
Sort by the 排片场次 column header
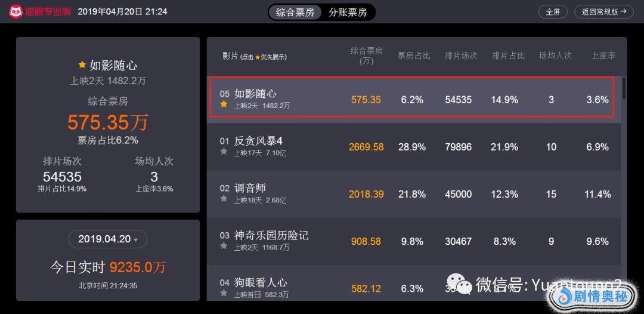click(461, 56)
